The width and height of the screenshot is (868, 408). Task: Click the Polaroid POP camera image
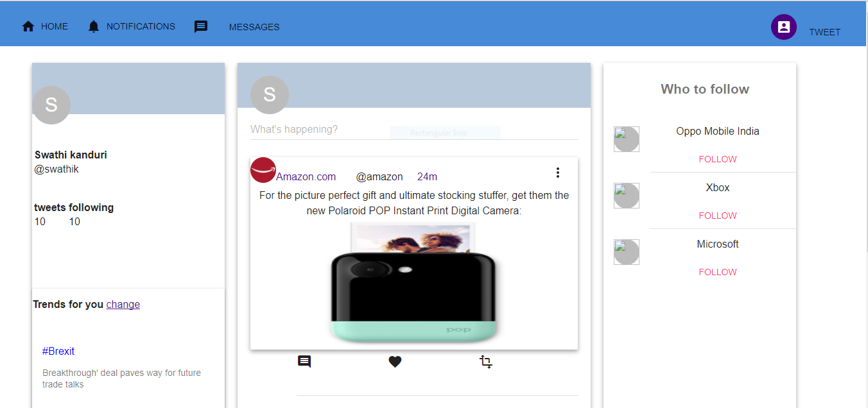point(414,282)
